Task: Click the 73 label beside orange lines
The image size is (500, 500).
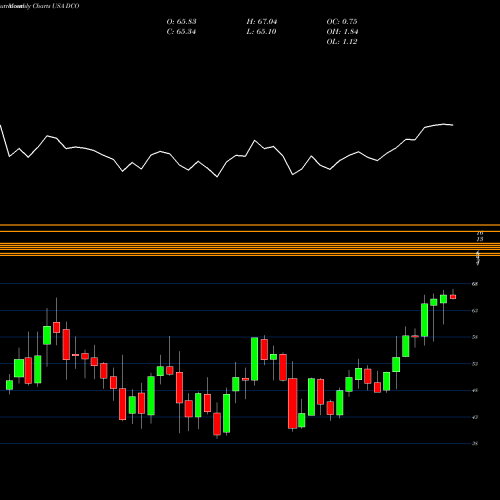Action: (x=480, y=239)
